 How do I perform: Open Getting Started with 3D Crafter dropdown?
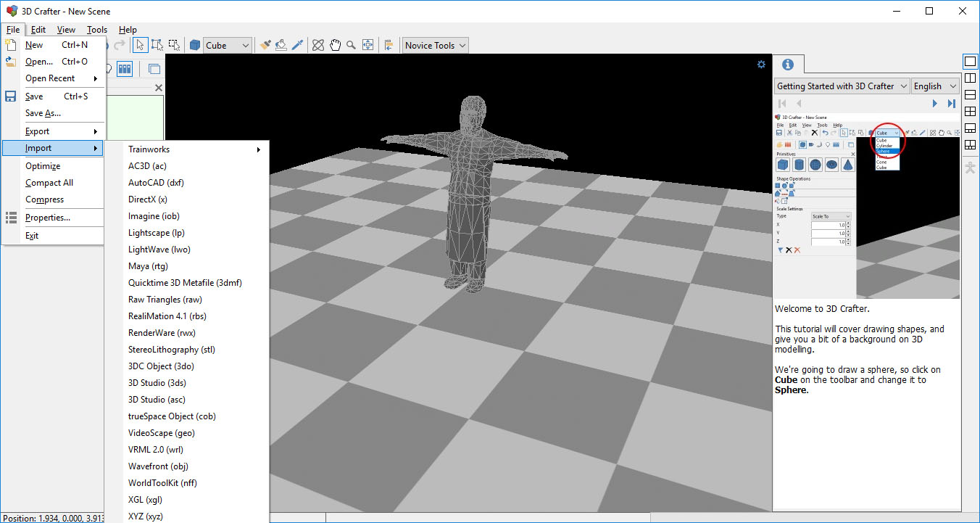tap(842, 86)
